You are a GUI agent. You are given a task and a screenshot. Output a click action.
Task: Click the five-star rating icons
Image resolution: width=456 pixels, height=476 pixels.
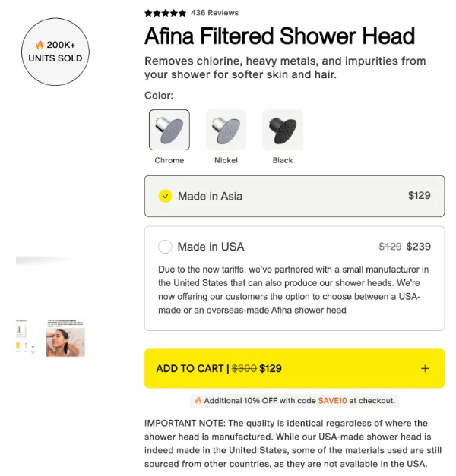click(x=165, y=13)
